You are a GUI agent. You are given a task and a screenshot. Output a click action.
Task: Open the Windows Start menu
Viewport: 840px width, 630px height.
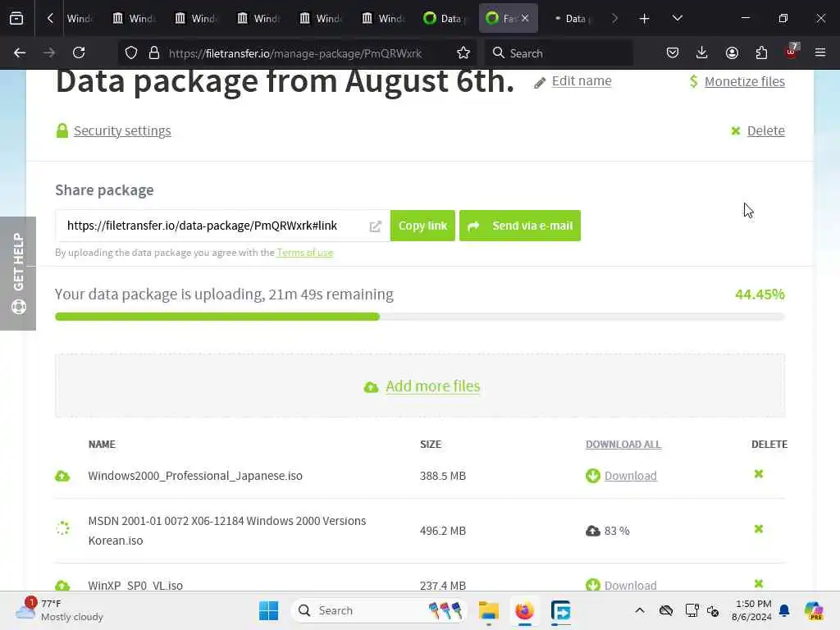click(268, 610)
